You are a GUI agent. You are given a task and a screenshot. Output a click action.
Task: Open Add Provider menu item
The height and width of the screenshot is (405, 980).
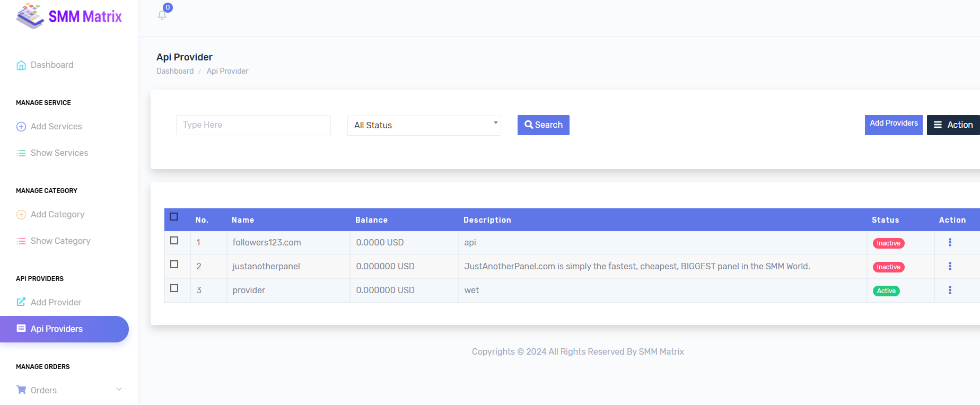pos(56,303)
